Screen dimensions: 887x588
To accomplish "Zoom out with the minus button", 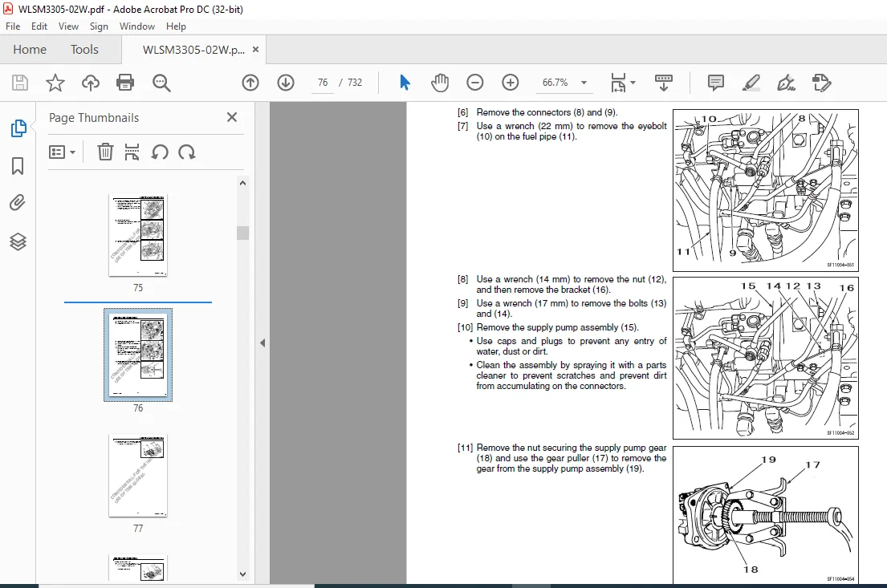I will [475, 83].
